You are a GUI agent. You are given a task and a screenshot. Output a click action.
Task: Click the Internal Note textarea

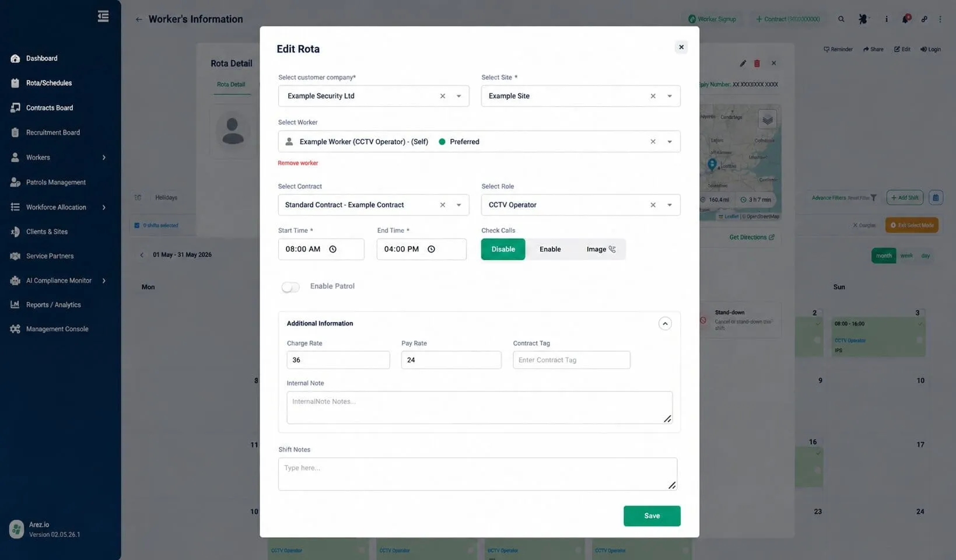479,408
